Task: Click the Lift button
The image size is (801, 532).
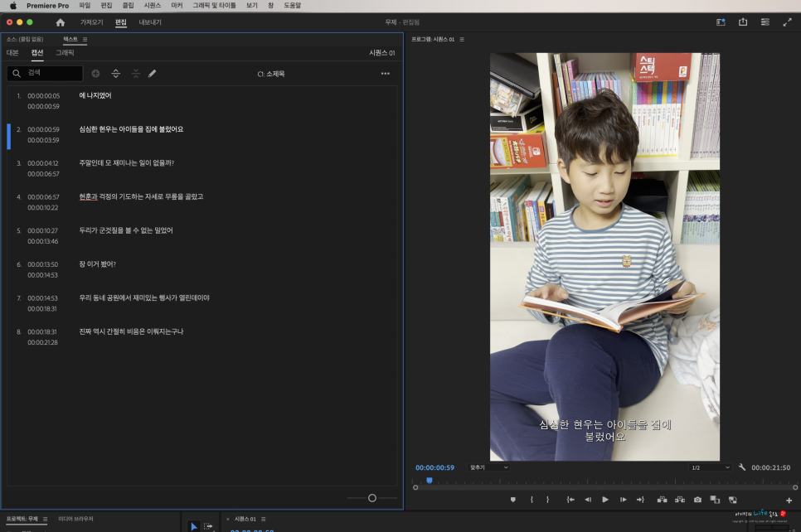Action: tap(662, 500)
